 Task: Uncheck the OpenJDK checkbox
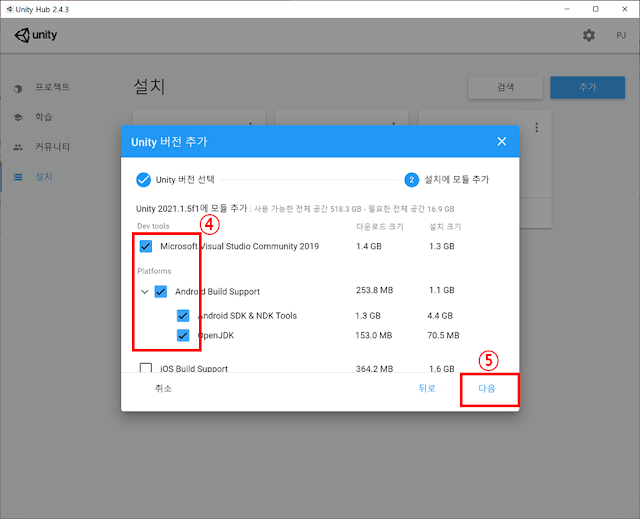pos(183,335)
